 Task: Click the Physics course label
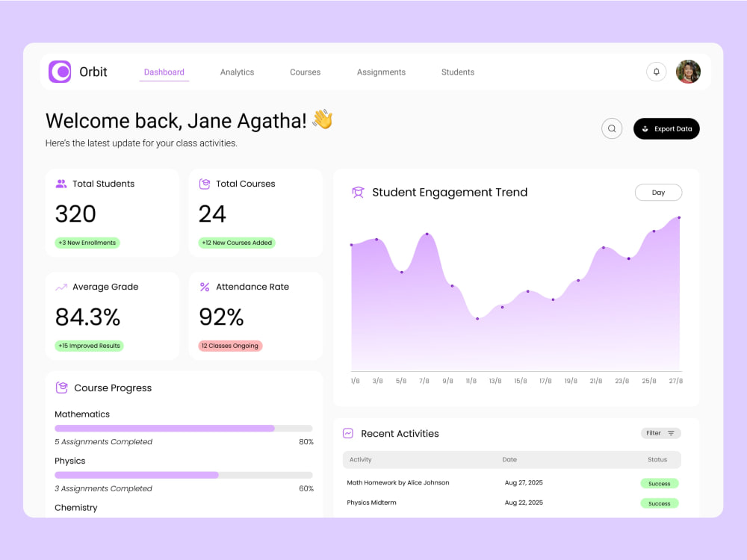(x=70, y=461)
